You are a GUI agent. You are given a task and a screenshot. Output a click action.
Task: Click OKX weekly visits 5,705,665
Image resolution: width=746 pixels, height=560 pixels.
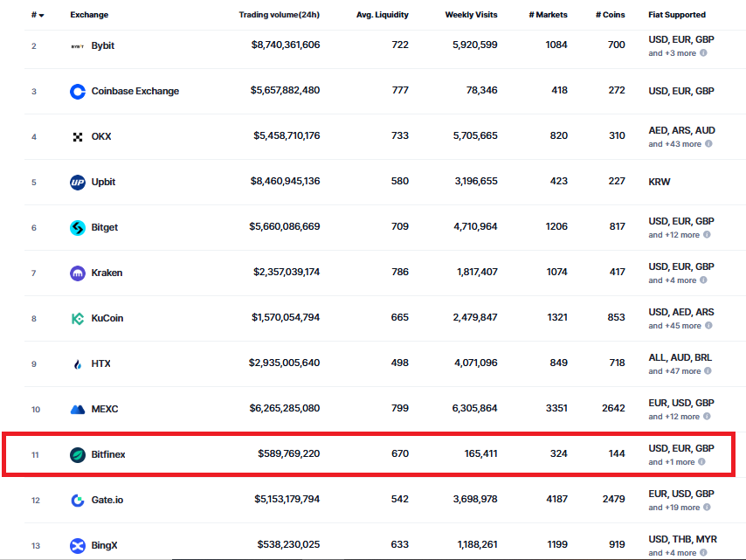click(475, 135)
